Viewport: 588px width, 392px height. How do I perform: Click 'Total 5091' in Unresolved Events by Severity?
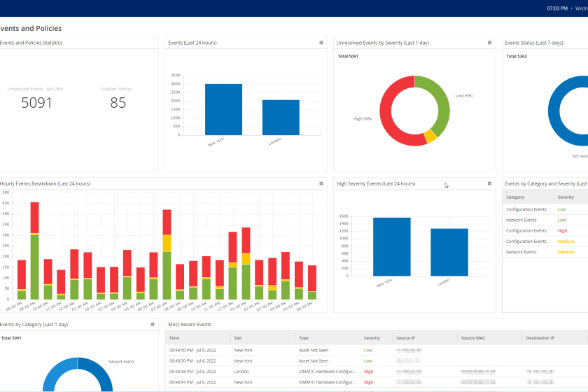coord(348,56)
